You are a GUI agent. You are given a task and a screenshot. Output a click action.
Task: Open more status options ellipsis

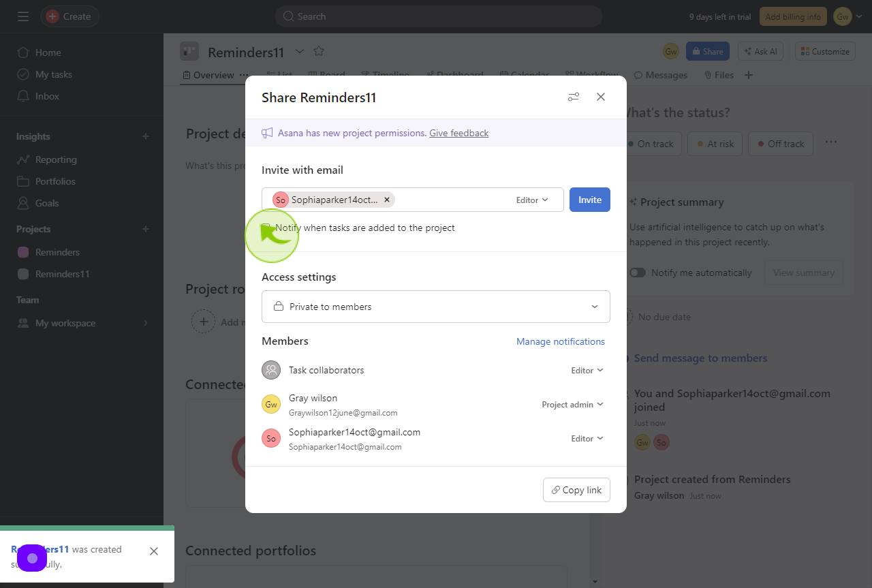(x=831, y=142)
